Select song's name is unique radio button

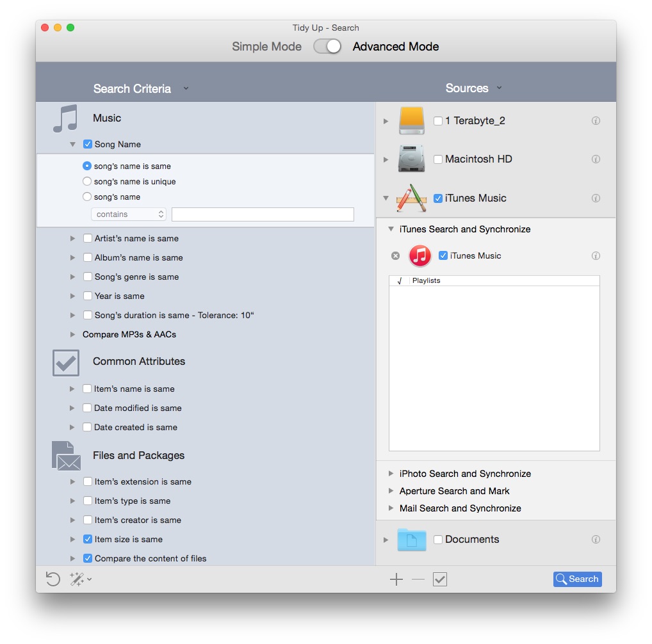(x=87, y=182)
